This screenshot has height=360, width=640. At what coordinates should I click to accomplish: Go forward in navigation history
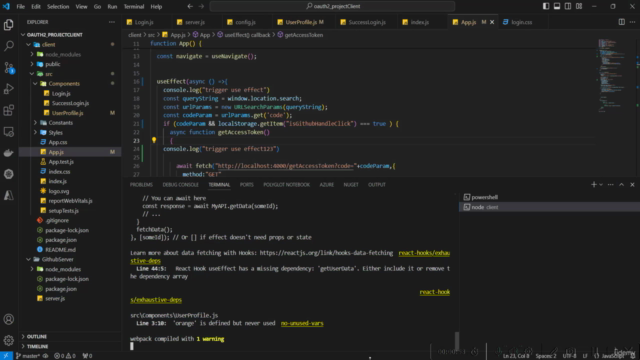pyautogui.click(x=201, y=7)
